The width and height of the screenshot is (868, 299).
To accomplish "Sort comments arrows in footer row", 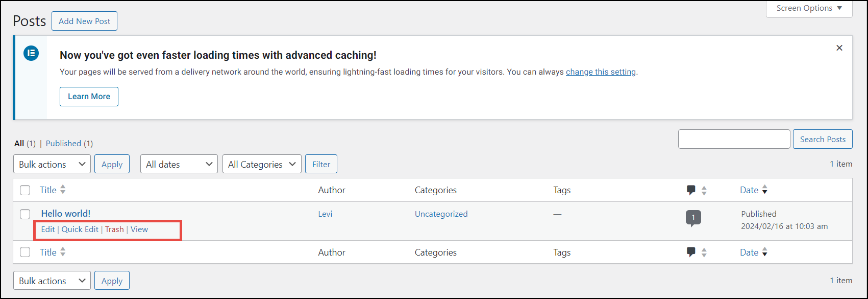I will (x=704, y=252).
